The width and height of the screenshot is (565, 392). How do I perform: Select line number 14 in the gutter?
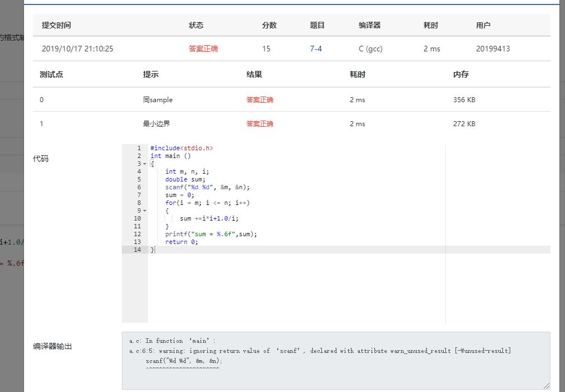(x=137, y=250)
